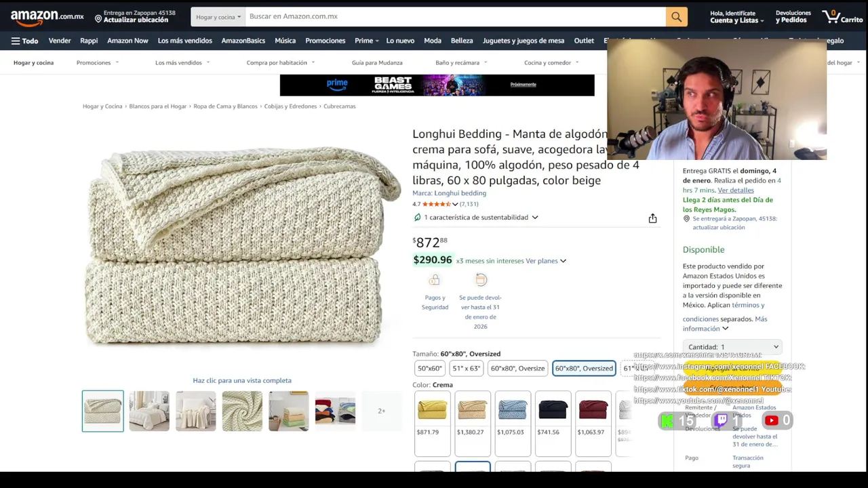Open Guía para Mudanza subnav item
This screenshot has width=868, height=488.
coord(377,62)
